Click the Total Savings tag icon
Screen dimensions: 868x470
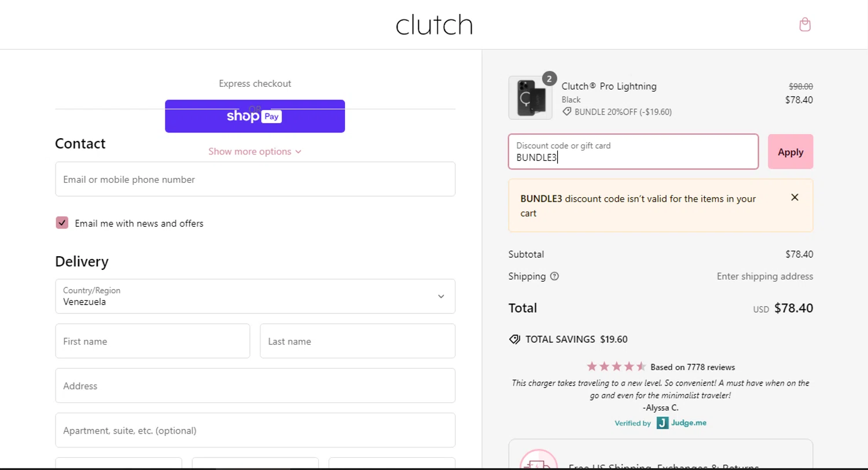point(514,339)
